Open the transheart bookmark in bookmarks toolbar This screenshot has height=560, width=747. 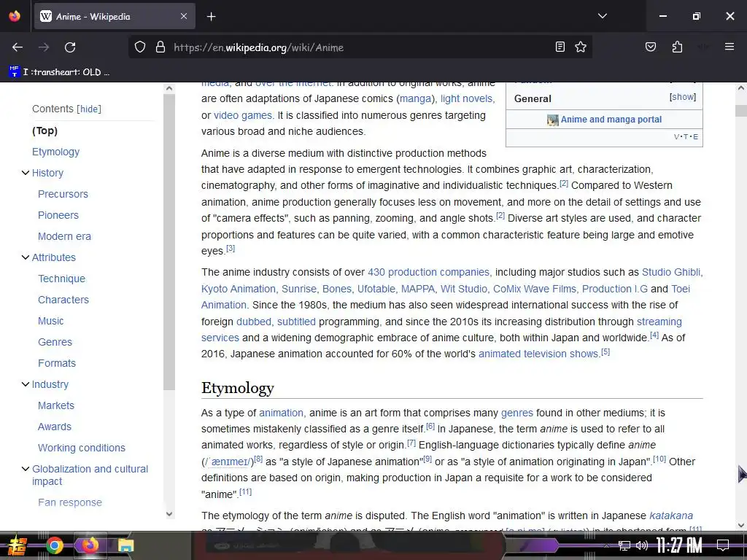point(59,72)
